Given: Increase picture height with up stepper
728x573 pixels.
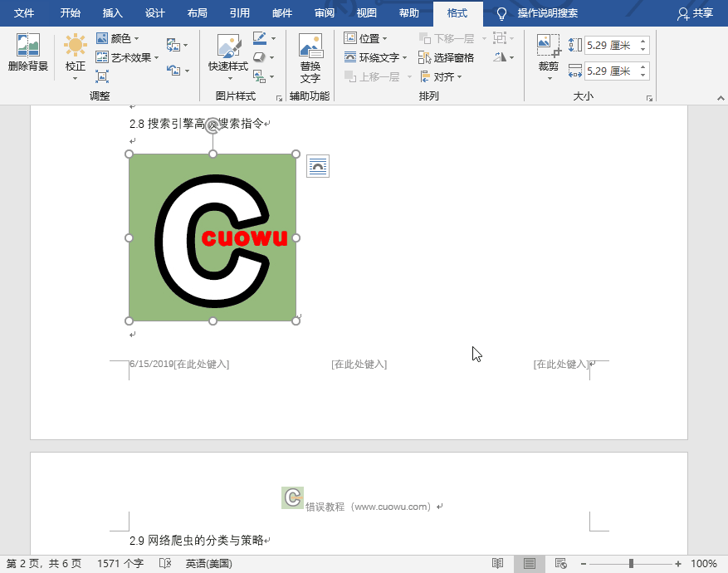Looking at the screenshot, I should tap(643, 41).
